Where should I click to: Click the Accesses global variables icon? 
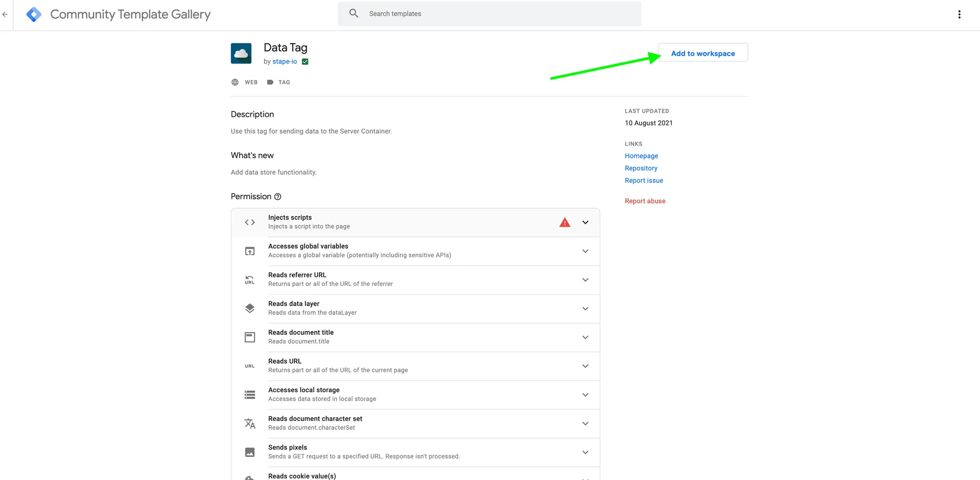(250, 251)
